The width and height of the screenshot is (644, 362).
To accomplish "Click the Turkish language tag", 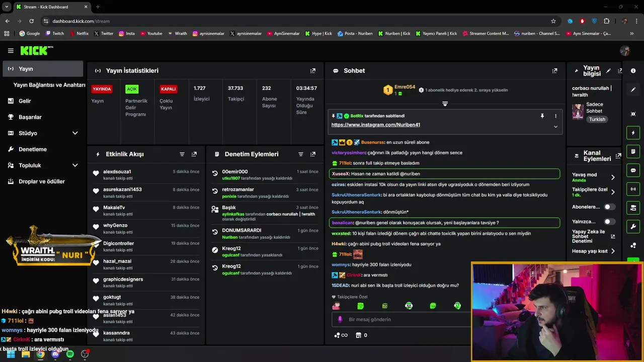I will 597,120.
